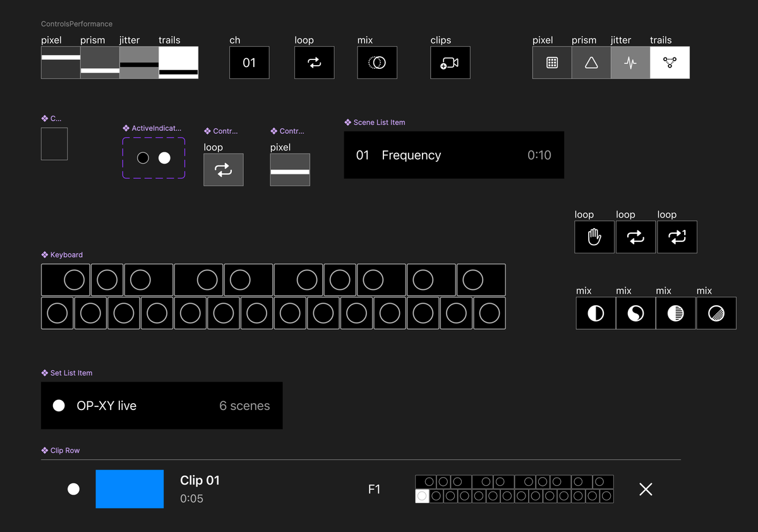Remove Clip 01 with the X icon
This screenshot has height=532, width=758.
646,489
